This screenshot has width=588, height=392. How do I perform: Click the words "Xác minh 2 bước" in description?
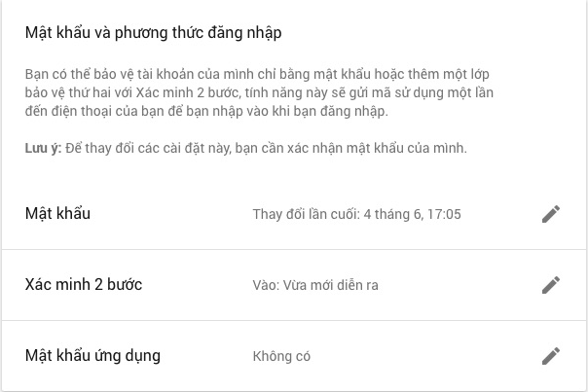(x=186, y=92)
